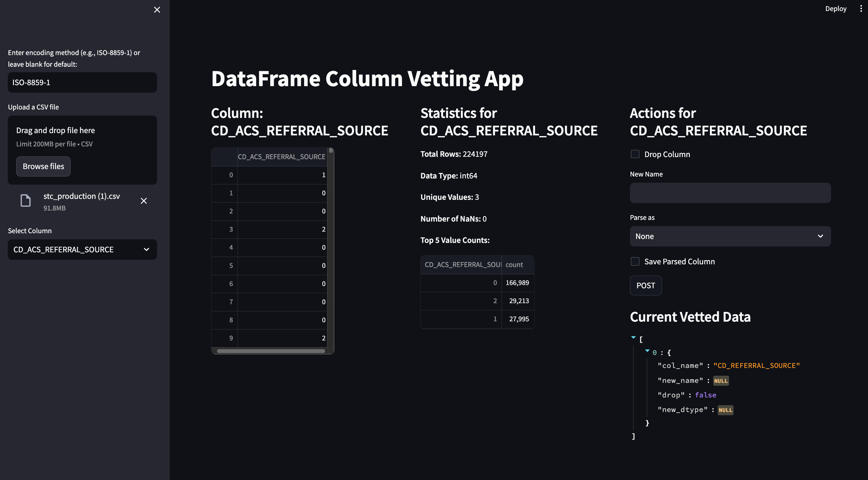Image resolution: width=868 pixels, height=480 pixels.
Task: Click row index 7 in the dataframe
Action: pos(225,302)
